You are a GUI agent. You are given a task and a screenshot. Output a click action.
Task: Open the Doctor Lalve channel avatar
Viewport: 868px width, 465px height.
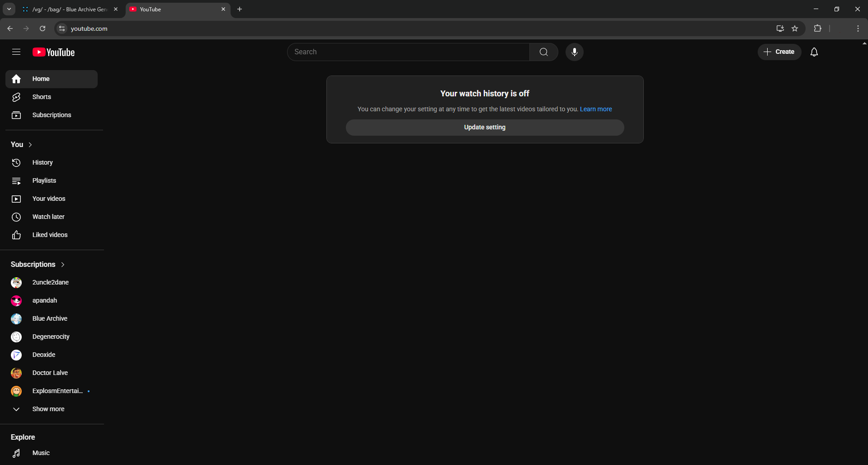point(16,373)
